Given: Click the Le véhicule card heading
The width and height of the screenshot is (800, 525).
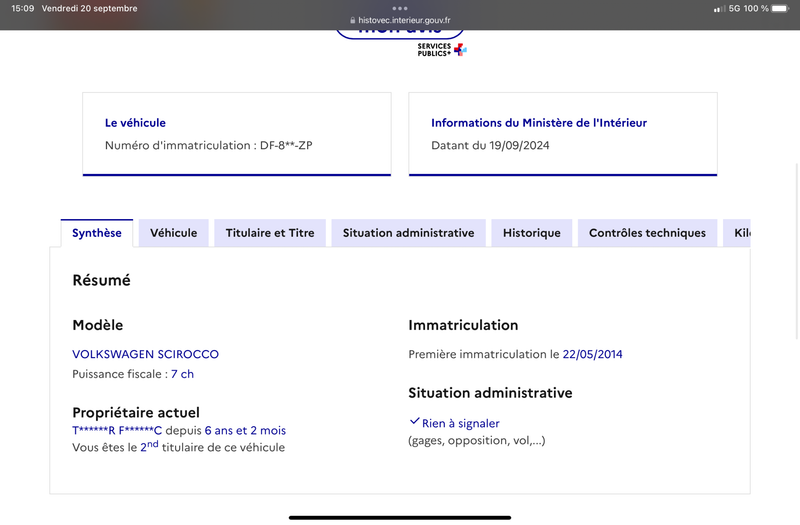Looking at the screenshot, I should click(x=135, y=123).
